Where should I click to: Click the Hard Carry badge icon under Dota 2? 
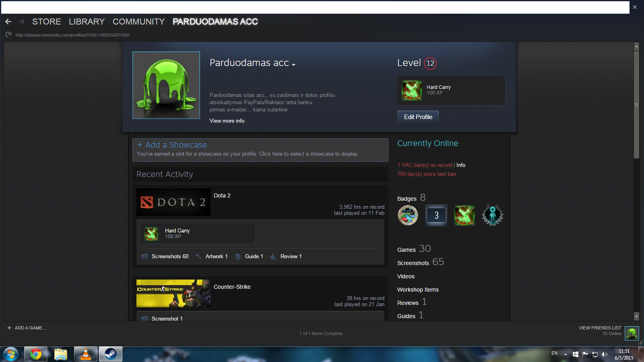151,233
